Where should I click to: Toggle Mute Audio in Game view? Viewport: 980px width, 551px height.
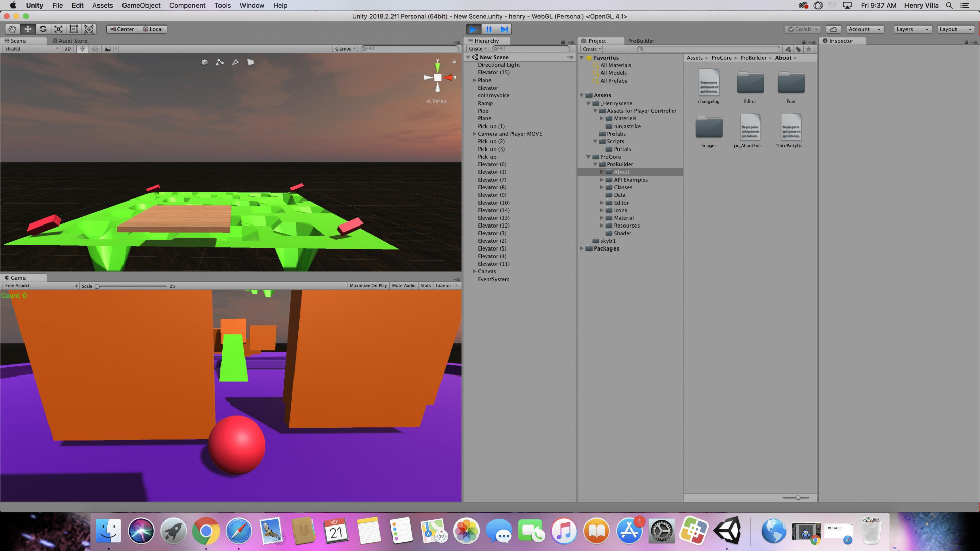404,286
